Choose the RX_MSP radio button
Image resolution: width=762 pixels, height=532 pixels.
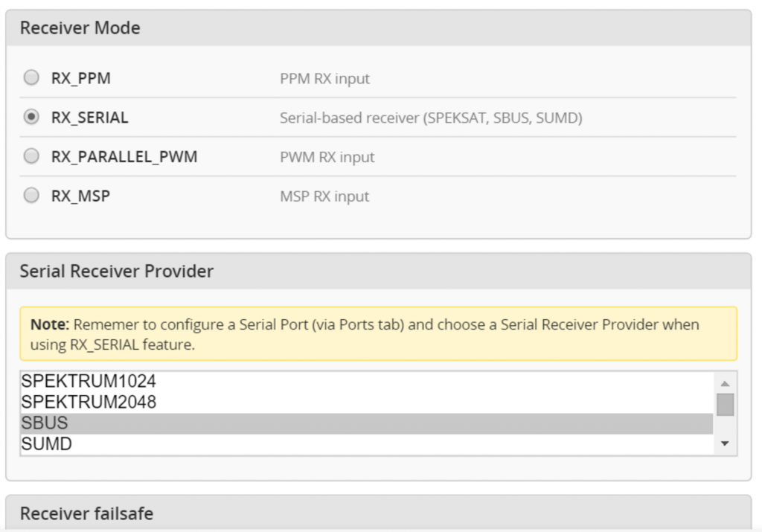click(x=31, y=196)
